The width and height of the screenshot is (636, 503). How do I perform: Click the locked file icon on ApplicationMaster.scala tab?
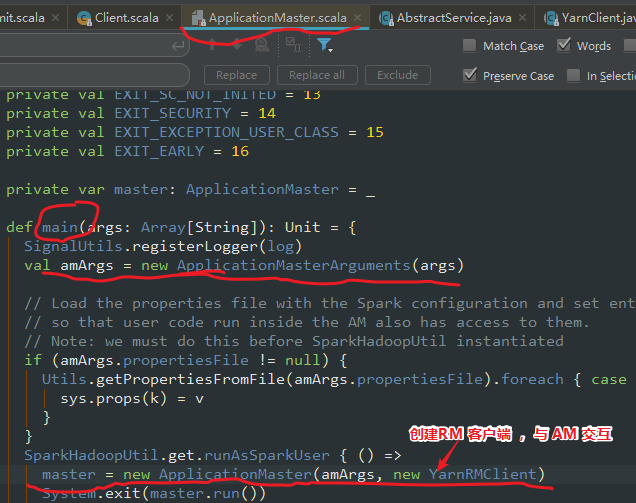click(x=198, y=18)
